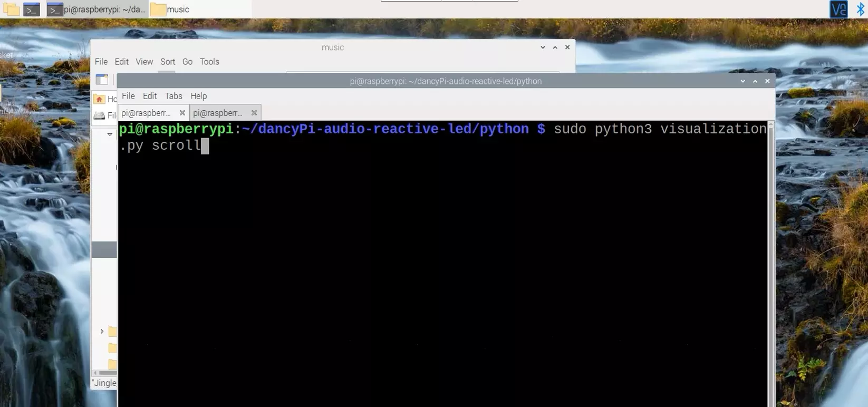Open the VNC server tray icon
The height and width of the screenshot is (407, 868).
tap(838, 9)
